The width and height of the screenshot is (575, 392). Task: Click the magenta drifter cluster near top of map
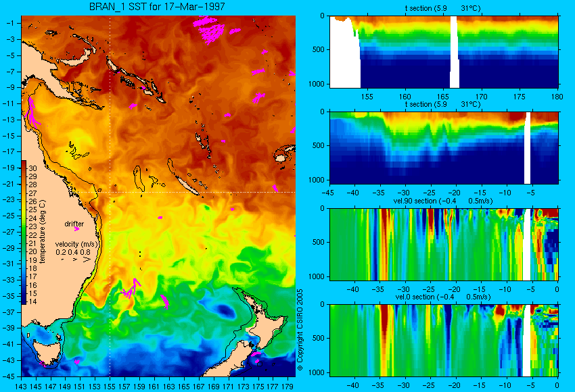click(x=210, y=29)
